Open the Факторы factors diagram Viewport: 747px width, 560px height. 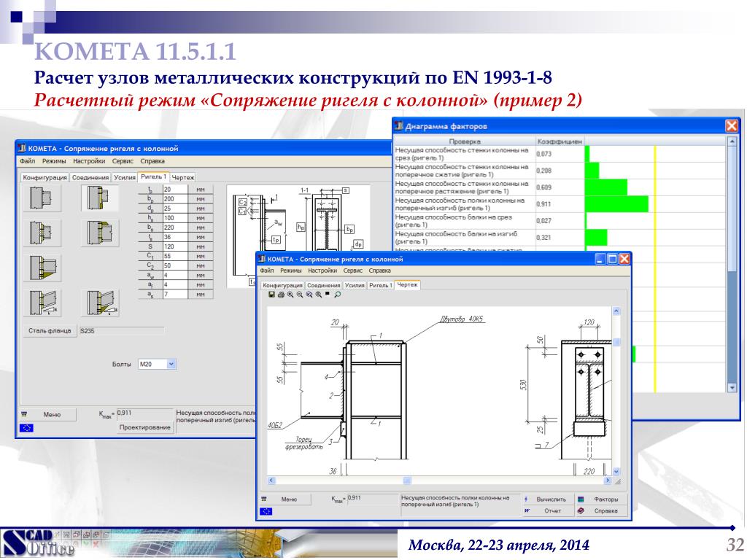pos(601,499)
